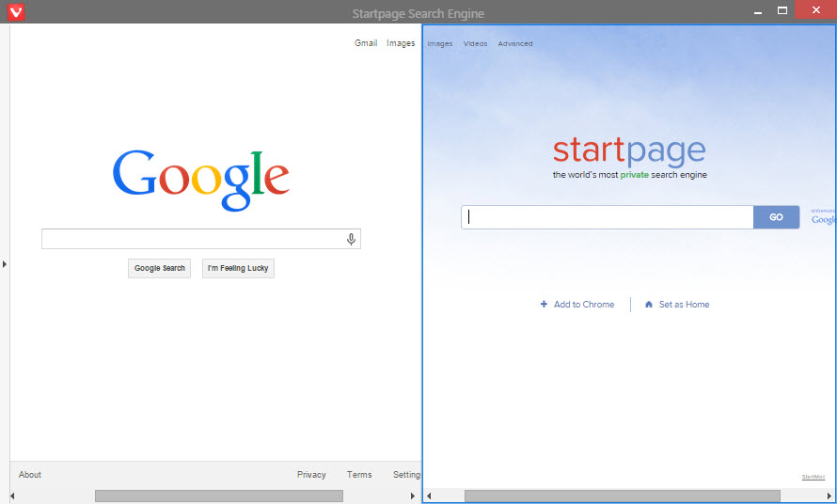
Task: Click the right scroll arrow of the Google pane
Action: [x=412, y=496]
